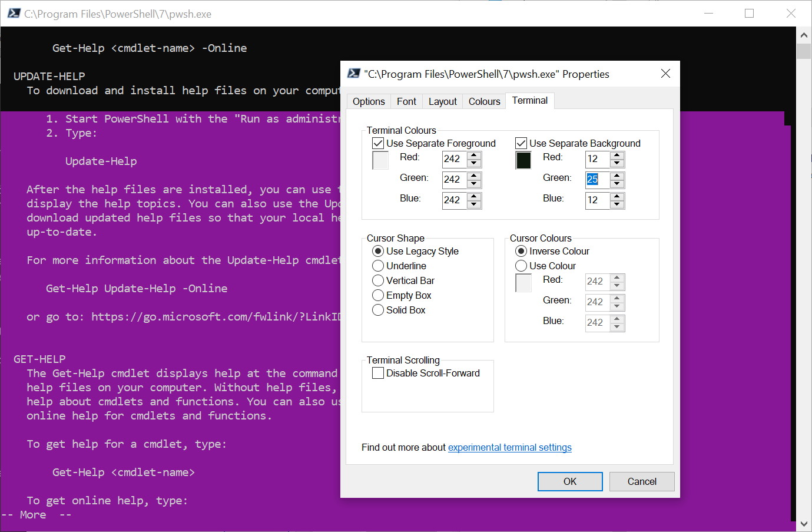The width and height of the screenshot is (812, 532).
Task: Maximize the PowerShell console window
Action: (x=749, y=14)
